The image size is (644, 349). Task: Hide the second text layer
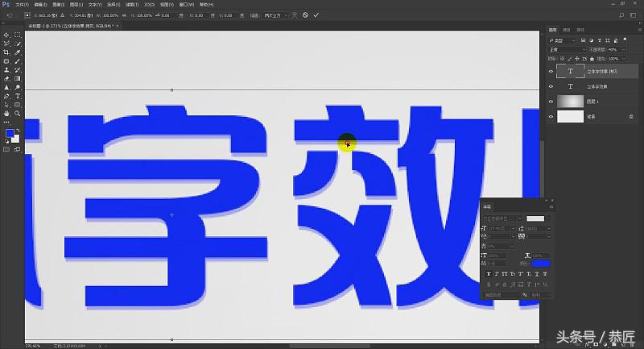pos(551,87)
